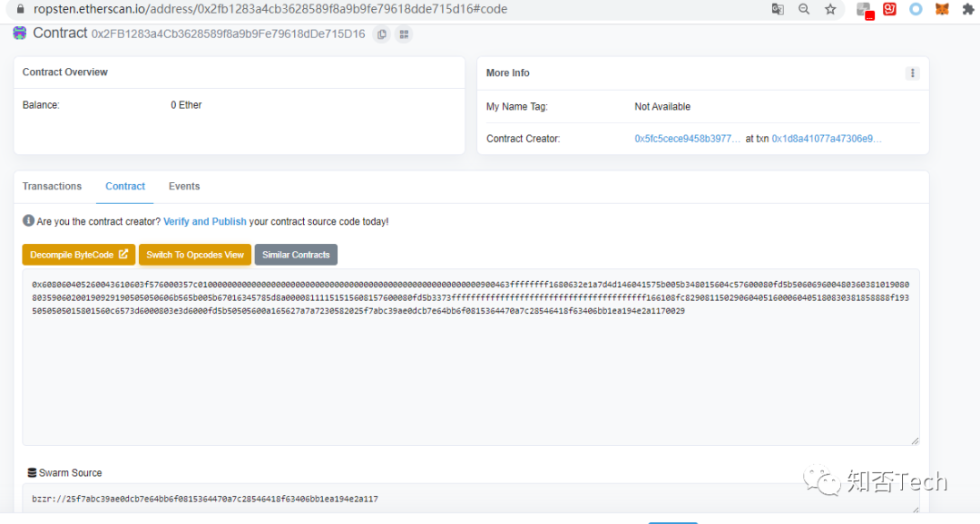Screen dimensions: 980x524
Task: Click the info icon beside contract creator question
Action: click(28, 220)
